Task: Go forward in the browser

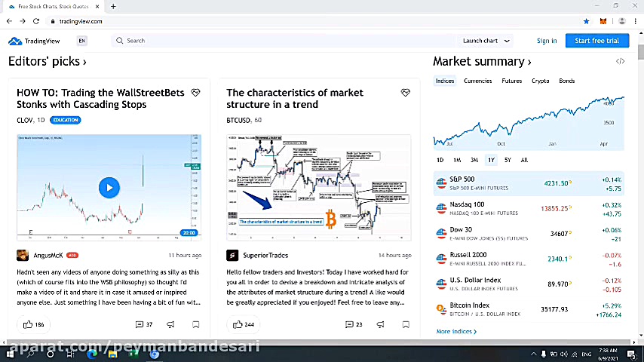Action: pyautogui.click(x=23, y=21)
